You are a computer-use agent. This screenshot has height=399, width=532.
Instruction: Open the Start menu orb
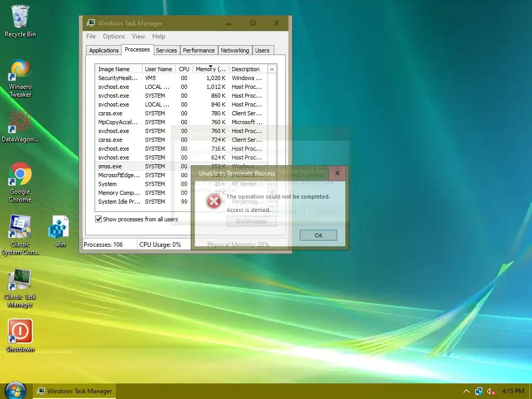pos(15,391)
